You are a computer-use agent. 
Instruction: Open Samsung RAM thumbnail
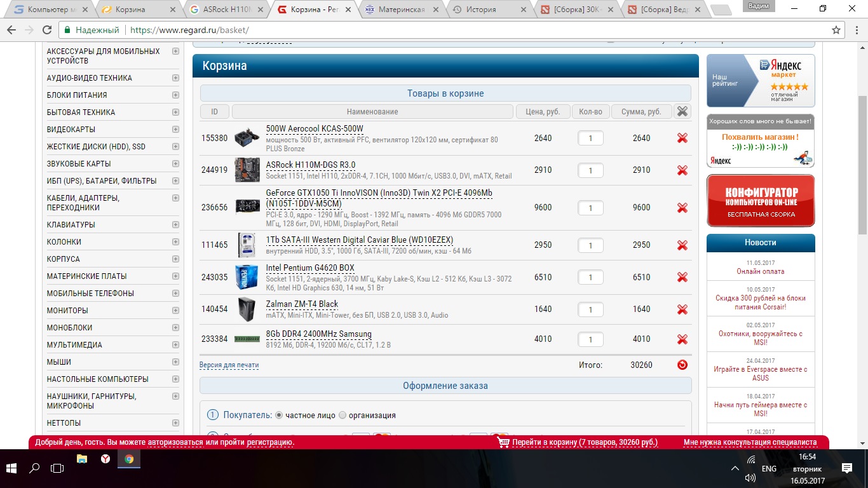tap(247, 339)
